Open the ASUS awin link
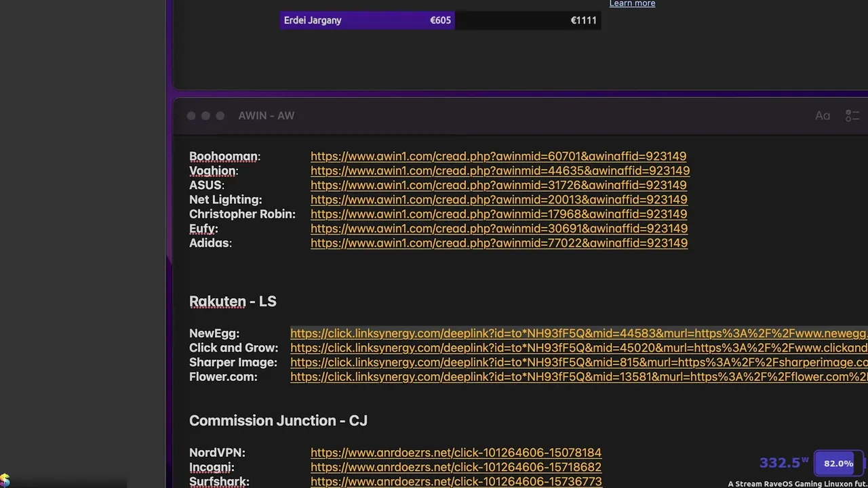This screenshot has height=488, width=868. click(x=498, y=185)
